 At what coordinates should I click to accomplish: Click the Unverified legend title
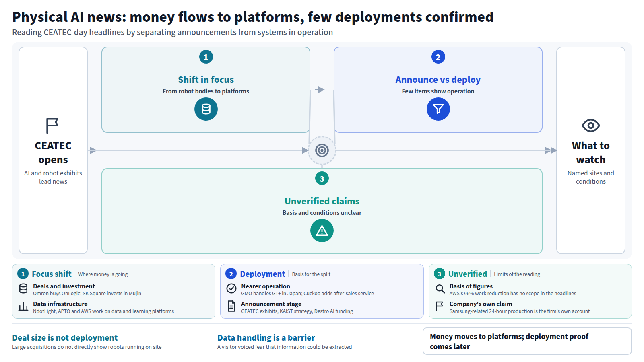click(468, 274)
